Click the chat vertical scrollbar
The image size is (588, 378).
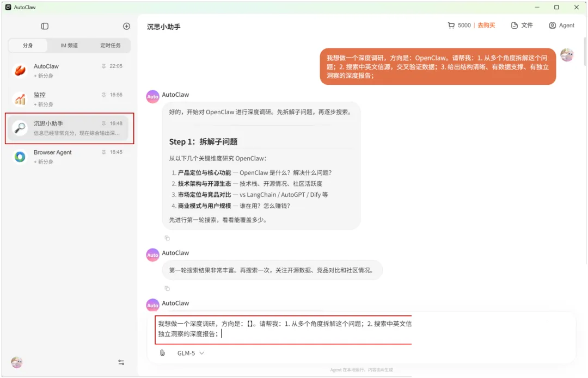[x=585, y=51]
